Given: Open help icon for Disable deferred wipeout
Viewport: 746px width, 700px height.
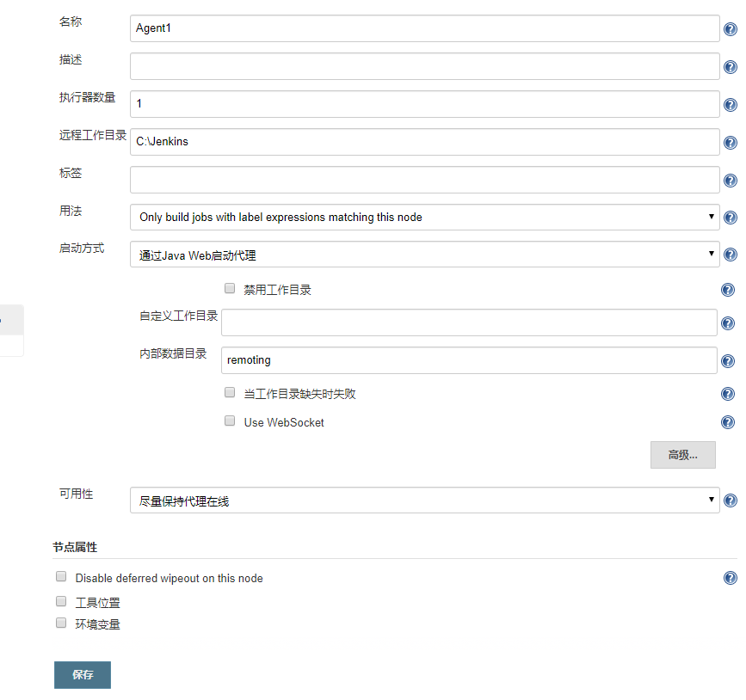Looking at the screenshot, I should coord(730,578).
